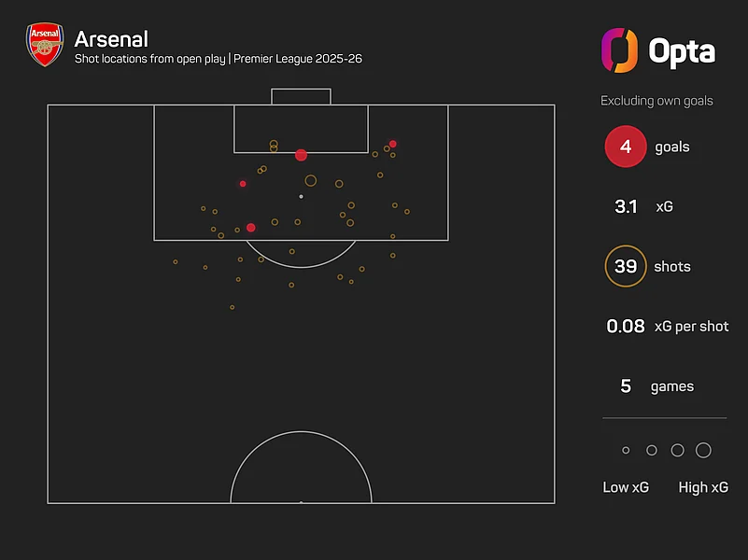
Task: Click the 0.08 xG per shot value
Action: point(626,326)
